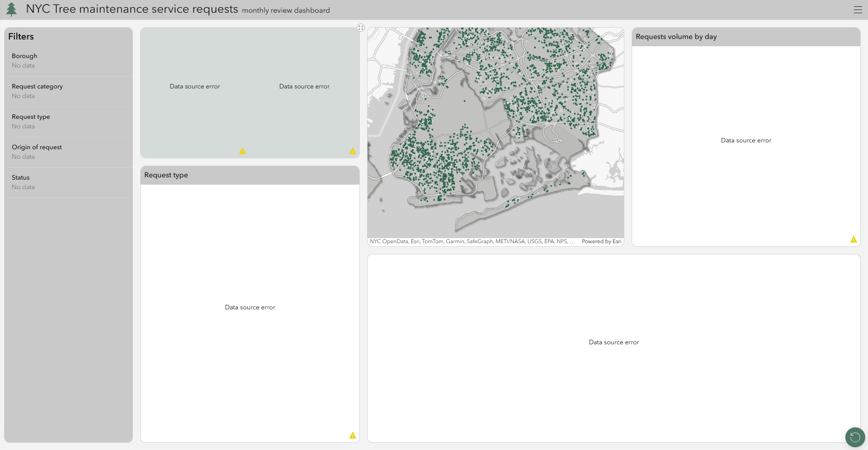The width and height of the screenshot is (868, 450).
Task: Click the warning icon in the Request type panel
Action: [x=353, y=435]
